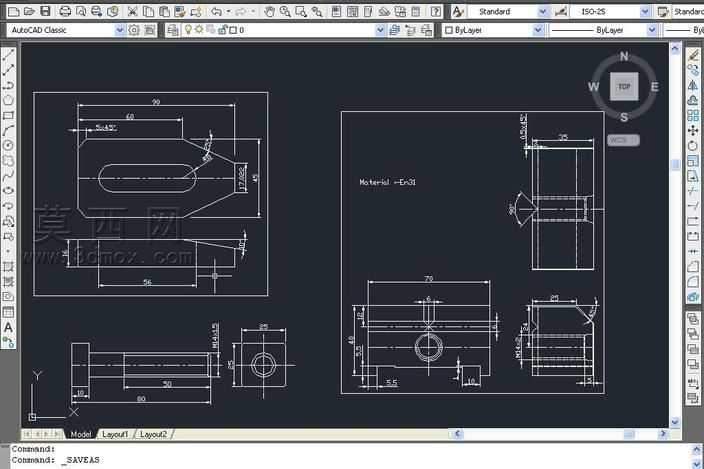Switch to the Layout1 tab
Screen dimensions: 704x469
pos(115,434)
